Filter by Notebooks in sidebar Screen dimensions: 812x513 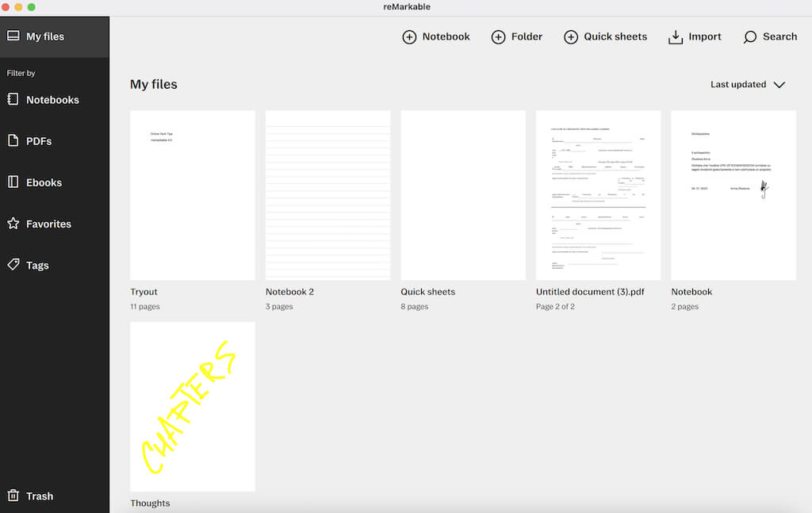click(x=52, y=100)
